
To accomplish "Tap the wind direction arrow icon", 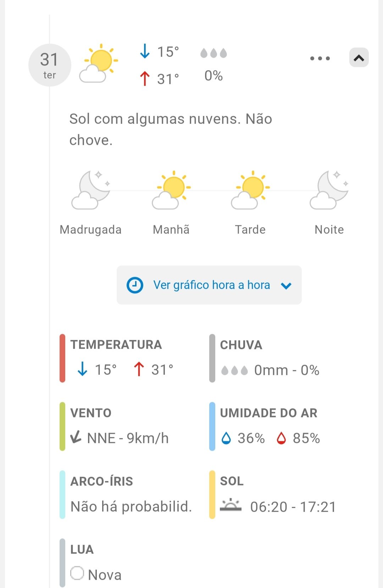I will 76,437.
